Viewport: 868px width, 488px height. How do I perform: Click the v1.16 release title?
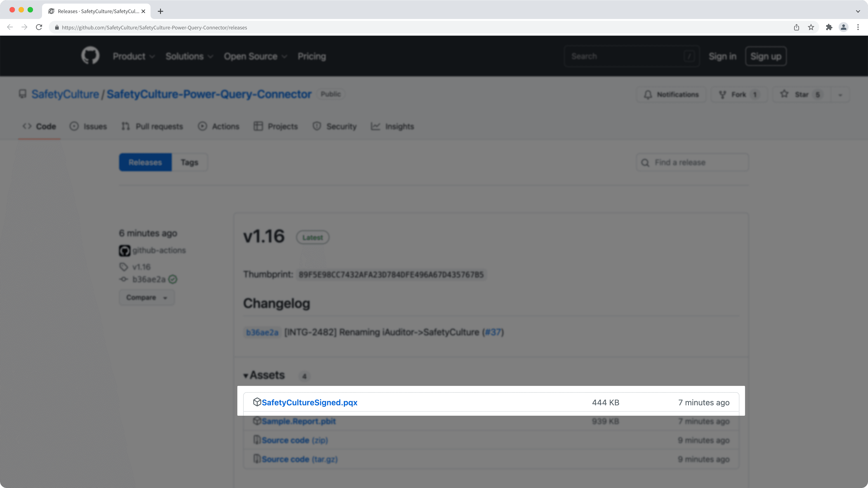pos(264,236)
